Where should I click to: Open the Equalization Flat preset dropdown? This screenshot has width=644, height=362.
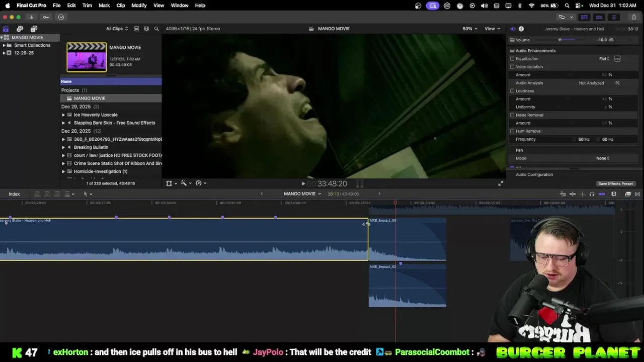pos(604,59)
